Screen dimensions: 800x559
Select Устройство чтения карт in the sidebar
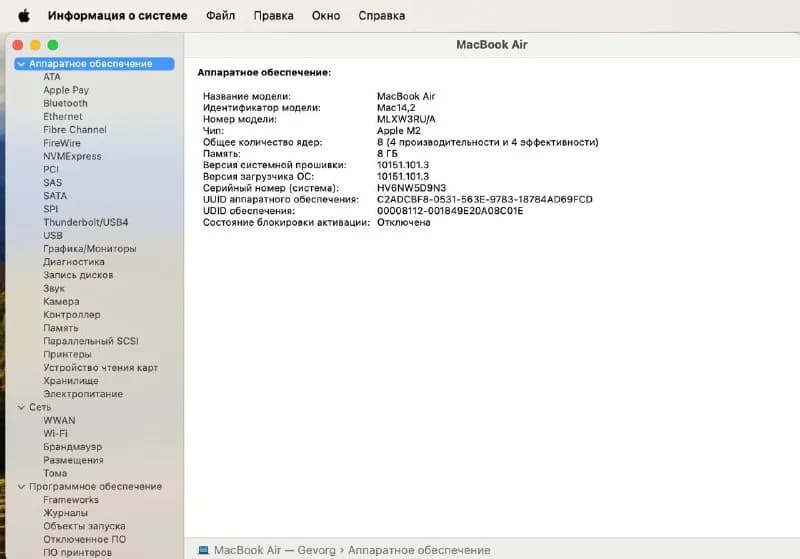coord(101,368)
